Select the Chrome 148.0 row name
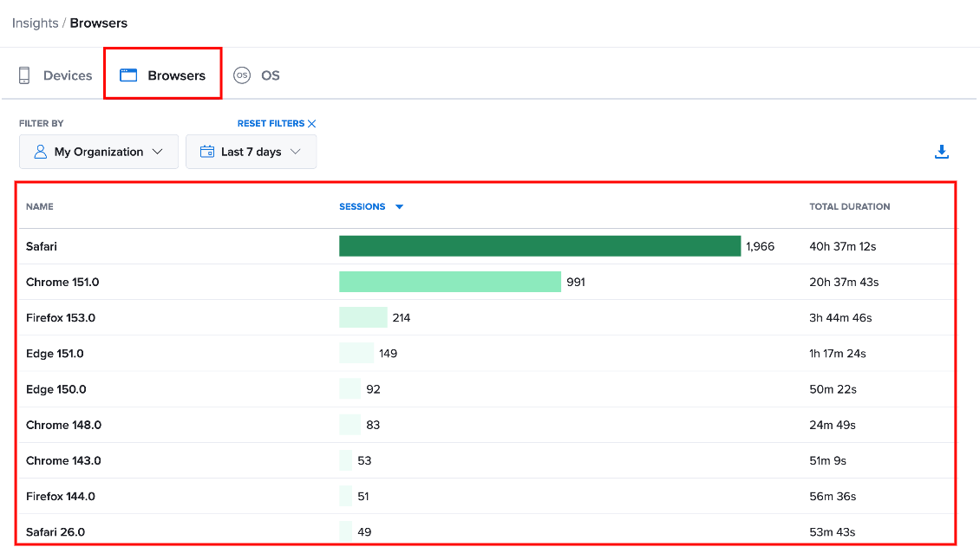This screenshot has width=980, height=547. tap(64, 425)
